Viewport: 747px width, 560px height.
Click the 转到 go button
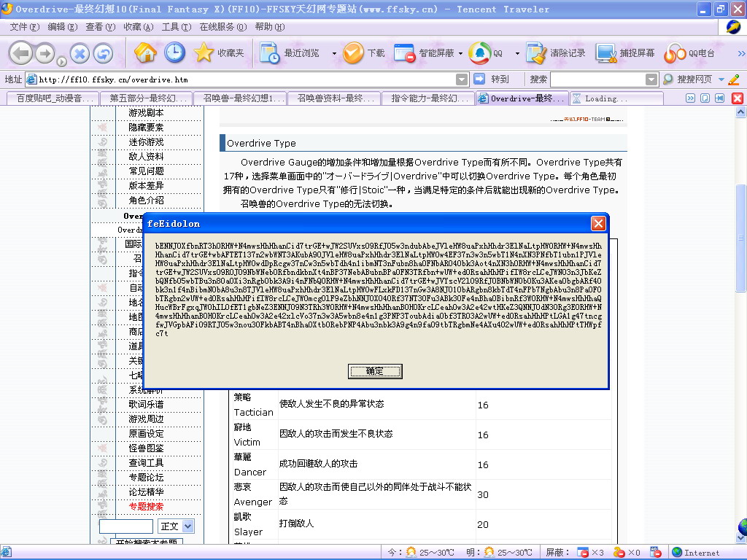[491, 79]
